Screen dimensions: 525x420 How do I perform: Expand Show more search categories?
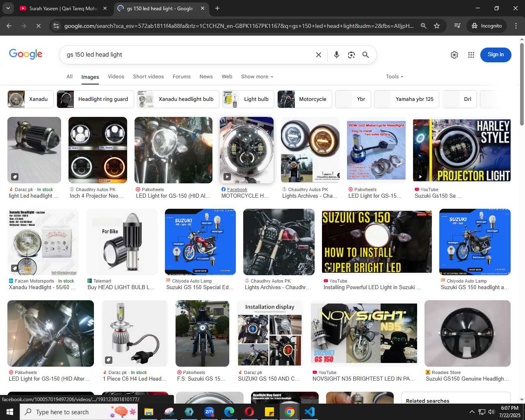coord(257,77)
